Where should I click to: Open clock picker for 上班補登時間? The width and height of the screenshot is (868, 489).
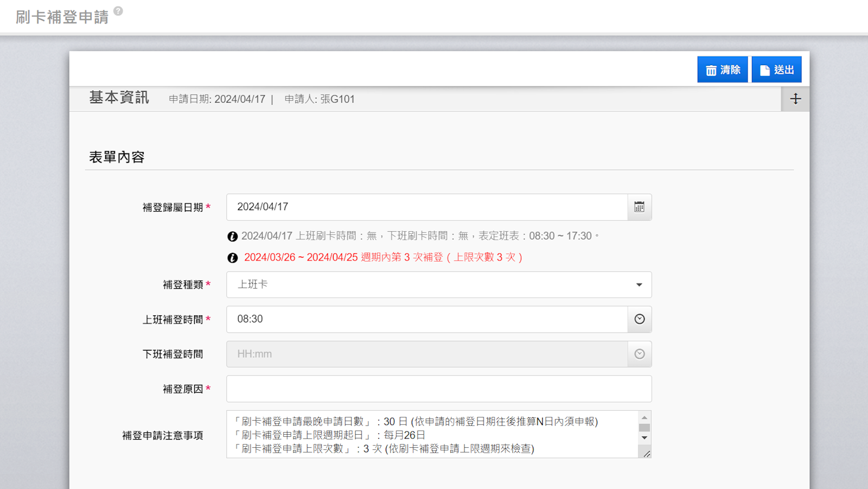(640, 319)
